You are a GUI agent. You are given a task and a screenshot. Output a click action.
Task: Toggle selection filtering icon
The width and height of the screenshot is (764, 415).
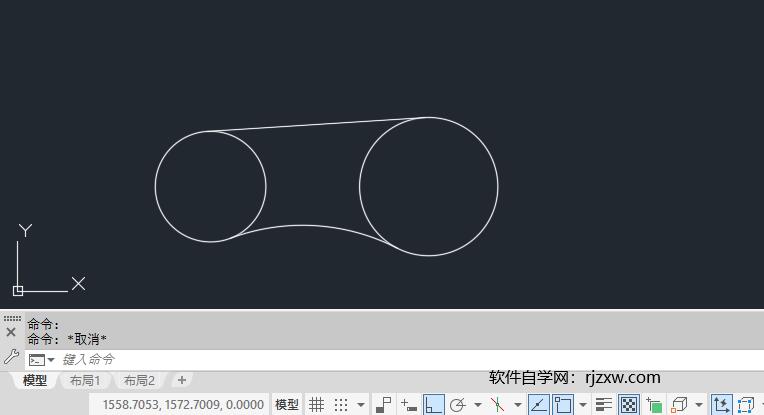tap(746, 405)
